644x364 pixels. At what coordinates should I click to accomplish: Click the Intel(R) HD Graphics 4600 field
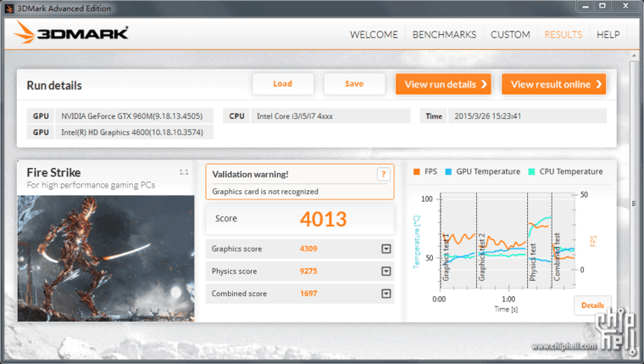(134, 132)
